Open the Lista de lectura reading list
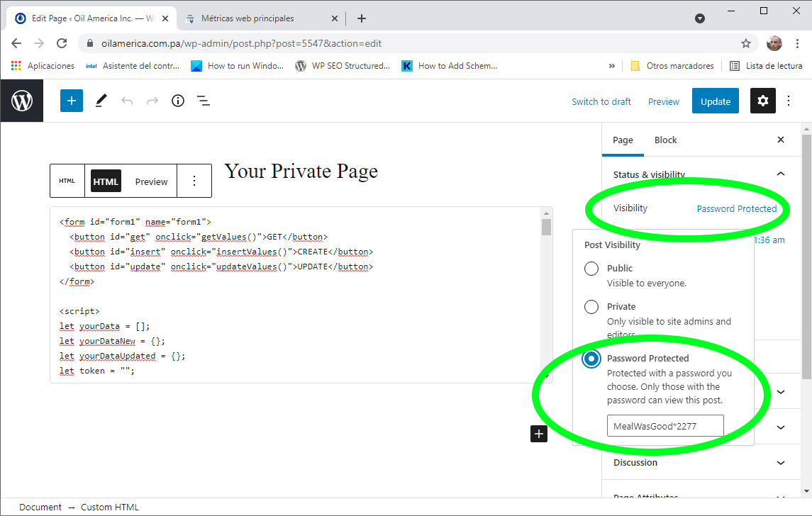This screenshot has height=516, width=812. coord(766,66)
